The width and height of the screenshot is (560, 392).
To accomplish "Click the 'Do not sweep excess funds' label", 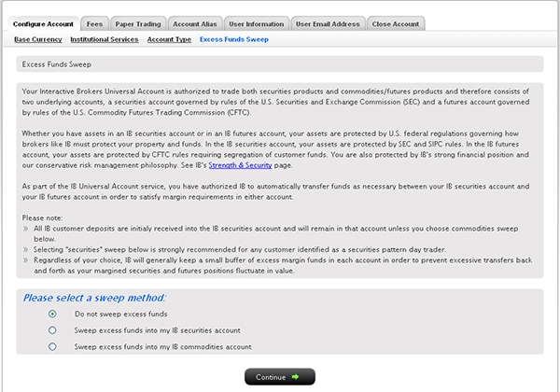I will (120, 314).
